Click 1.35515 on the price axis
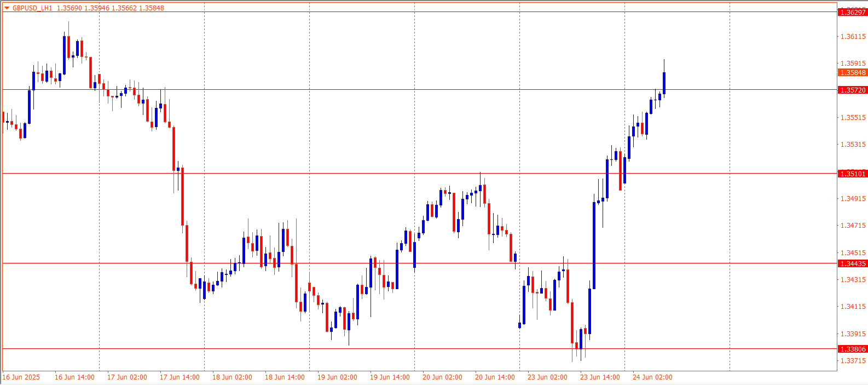Screen dimensions: 868x385 (x=853, y=118)
